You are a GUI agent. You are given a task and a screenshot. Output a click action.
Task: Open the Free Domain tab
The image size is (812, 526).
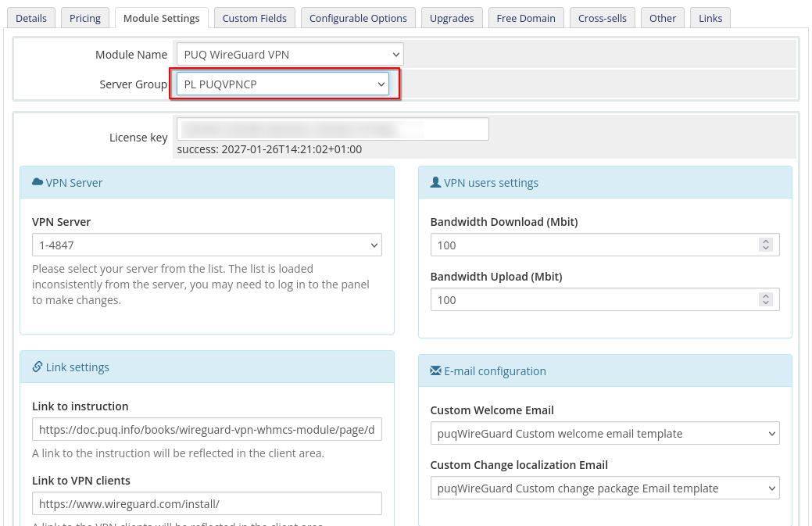[x=526, y=18]
